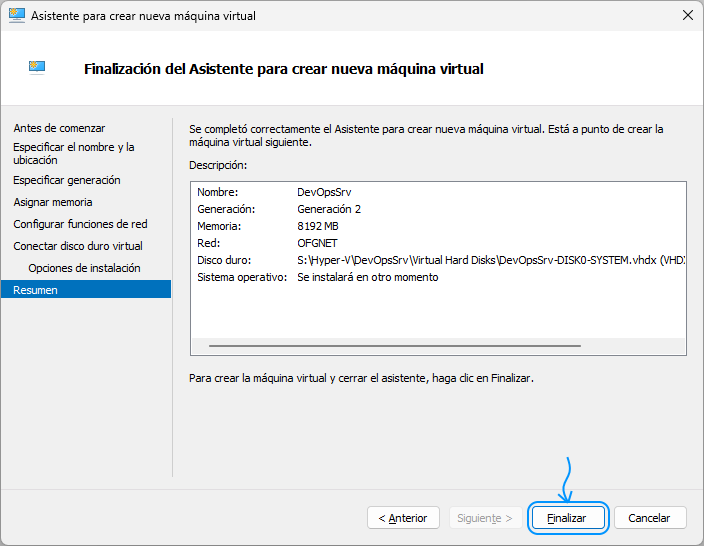Go to the 'Especificar generación' step
The width and height of the screenshot is (704, 546).
pos(67,180)
